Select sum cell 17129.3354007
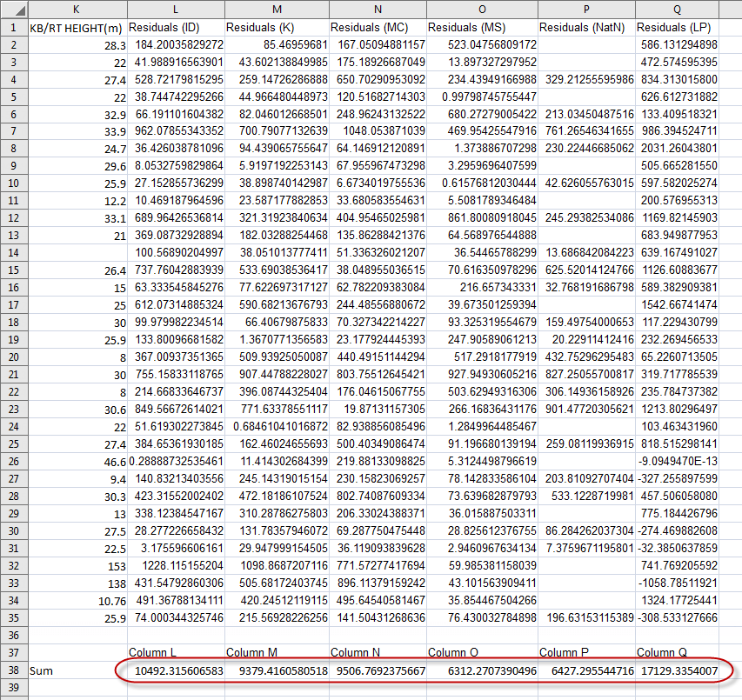This screenshot has height=700, width=742. [x=677, y=670]
